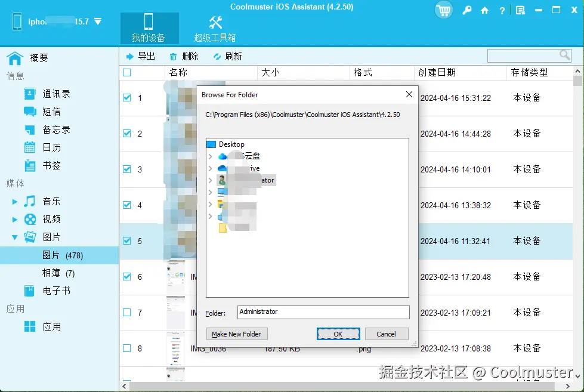This screenshot has width=584, height=392.
Task: Select 图片 (478) sub-item
Action: 59,255
